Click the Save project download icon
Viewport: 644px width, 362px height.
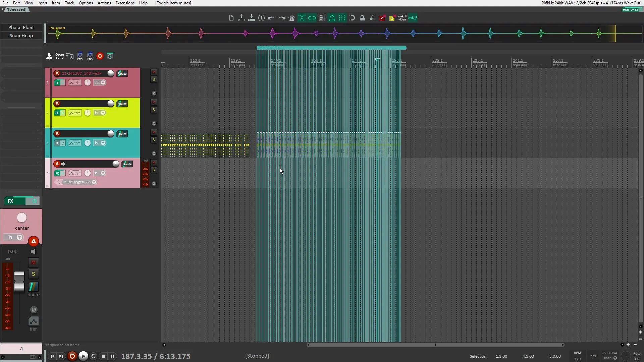coord(251,18)
